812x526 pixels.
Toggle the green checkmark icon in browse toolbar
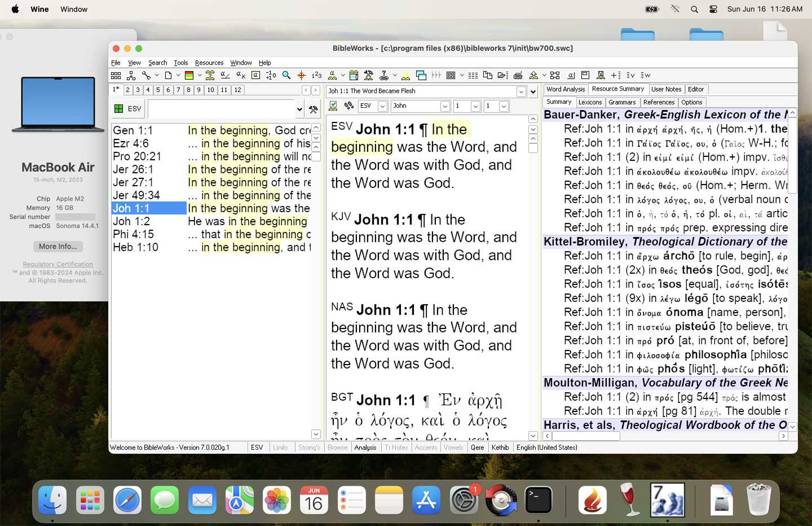(333, 106)
